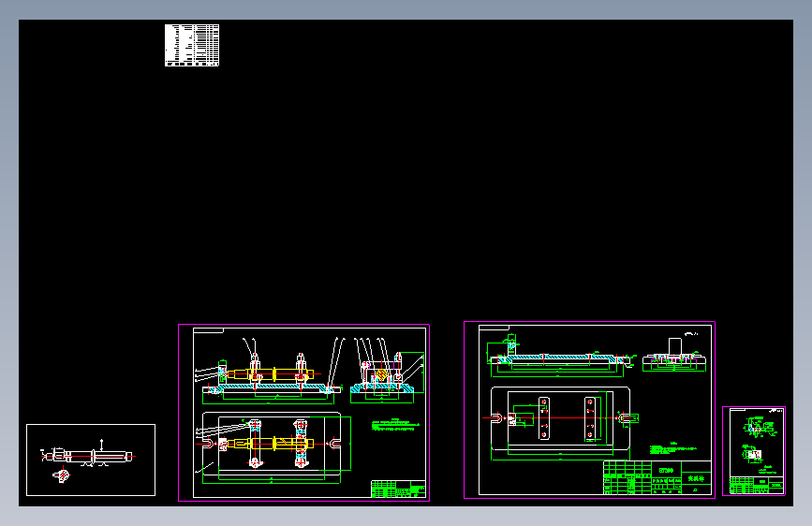Click the green technical notes on fixture body sheet

(672, 449)
